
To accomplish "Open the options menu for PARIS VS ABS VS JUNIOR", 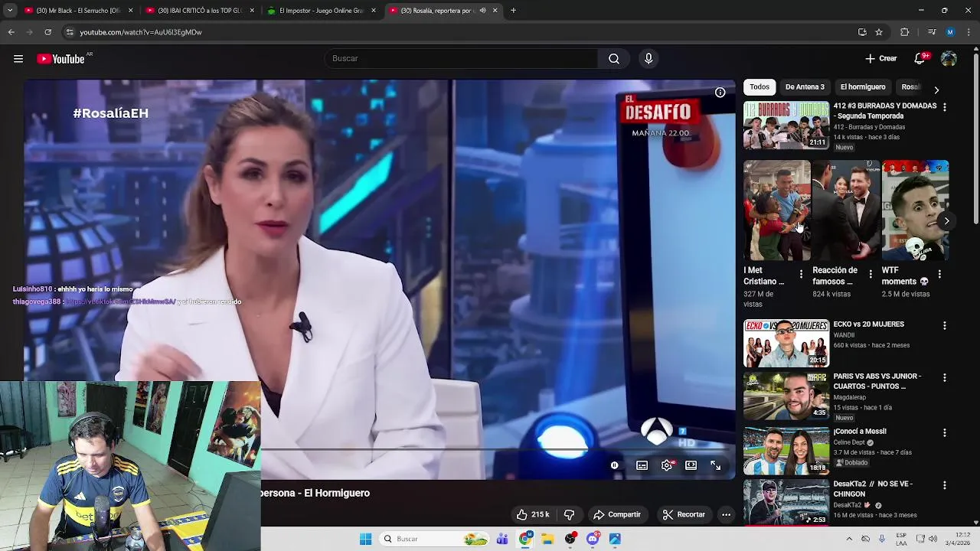I will click(944, 378).
